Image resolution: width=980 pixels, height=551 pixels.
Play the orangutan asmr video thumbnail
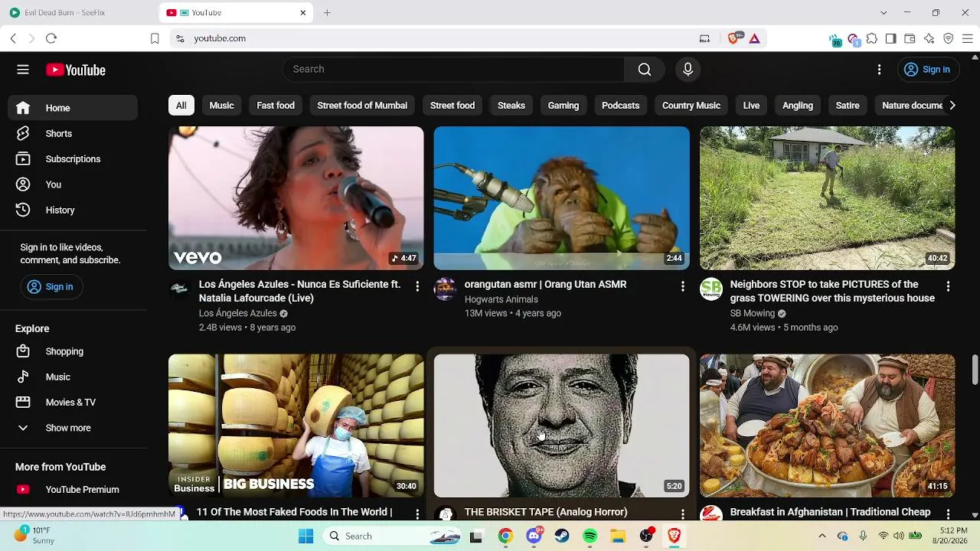pos(561,198)
